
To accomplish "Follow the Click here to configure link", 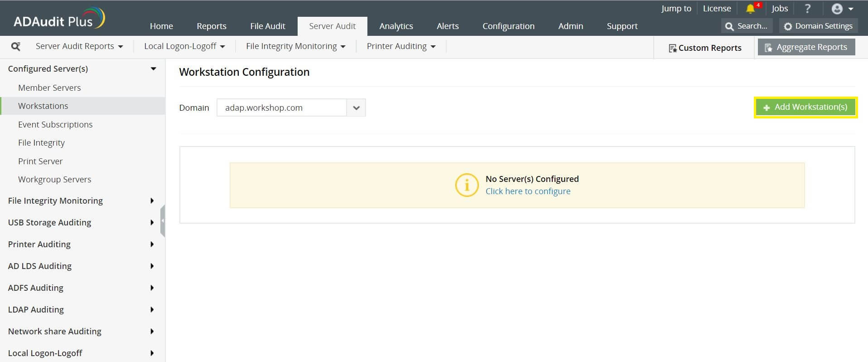I will pyautogui.click(x=528, y=191).
